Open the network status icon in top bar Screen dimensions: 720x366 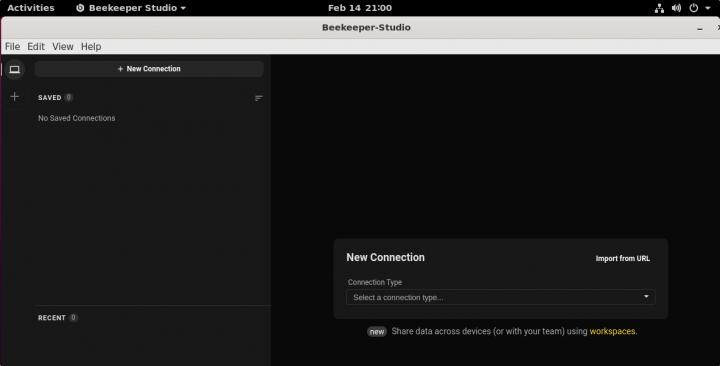pyautogui.click(x=659, y=8)
